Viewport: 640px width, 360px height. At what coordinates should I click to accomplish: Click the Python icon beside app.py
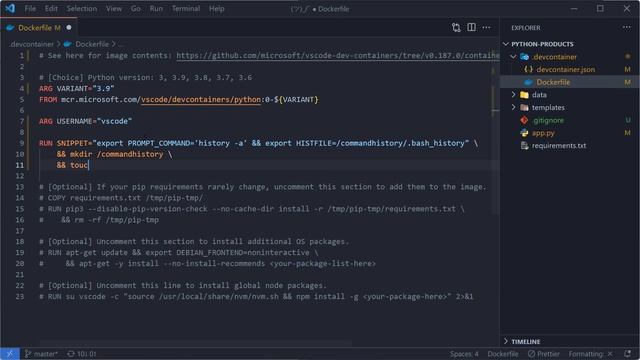pyautogui.click(x=524, y=133)
